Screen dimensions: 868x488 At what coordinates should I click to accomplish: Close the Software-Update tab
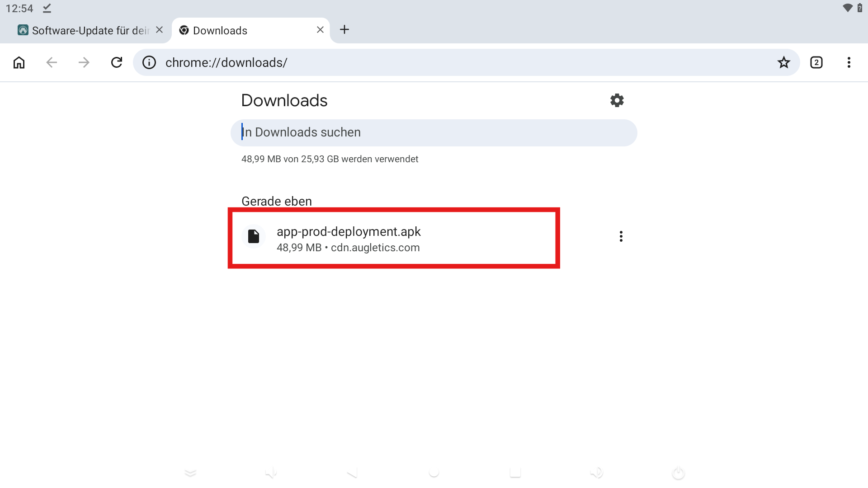(x=159, y=30)
